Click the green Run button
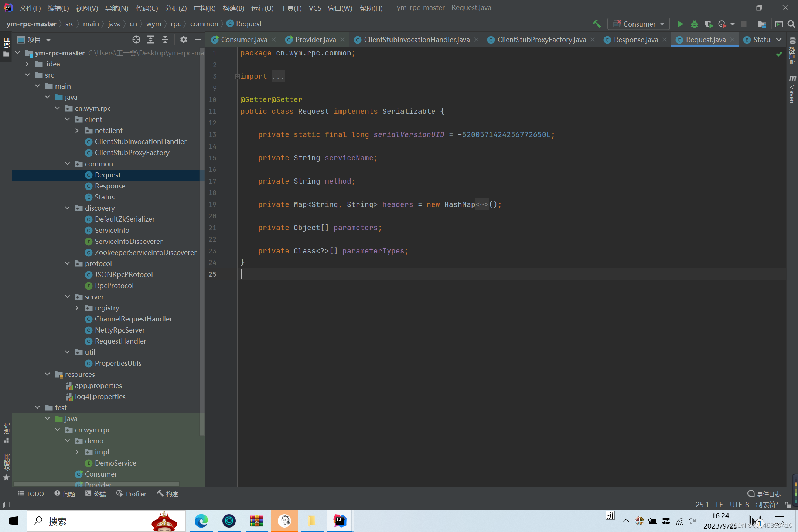 pyautogui.click(x=680, y=24)
